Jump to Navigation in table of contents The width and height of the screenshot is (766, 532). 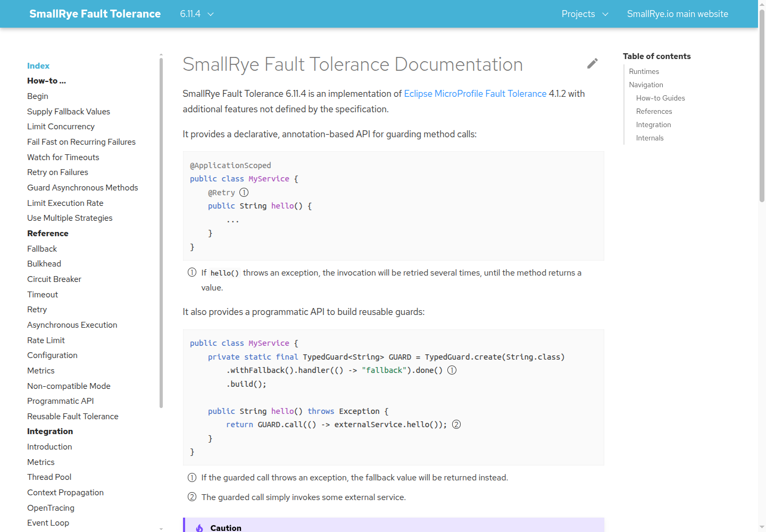click(646, 85)
